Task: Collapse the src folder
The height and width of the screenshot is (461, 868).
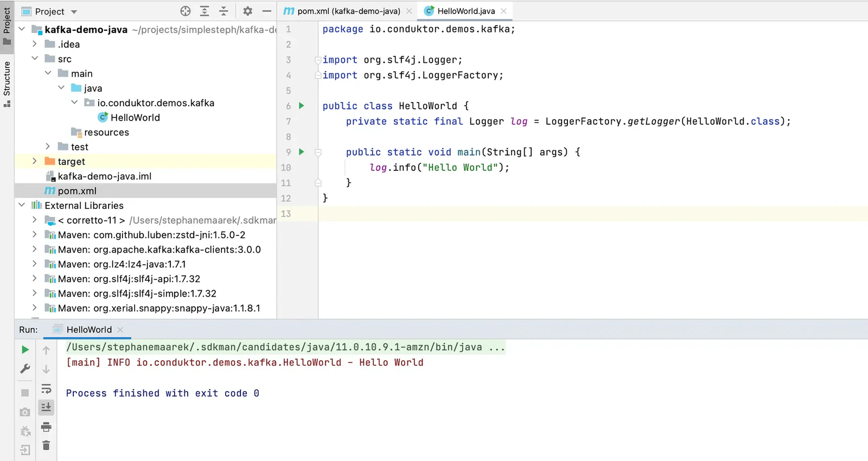Action: (x=35, y=59)
